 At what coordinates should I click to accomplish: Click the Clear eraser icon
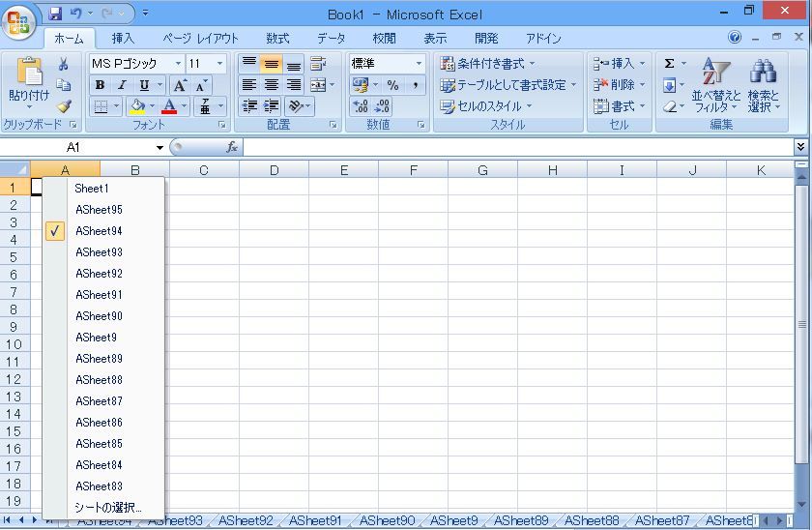click(670, 106)
